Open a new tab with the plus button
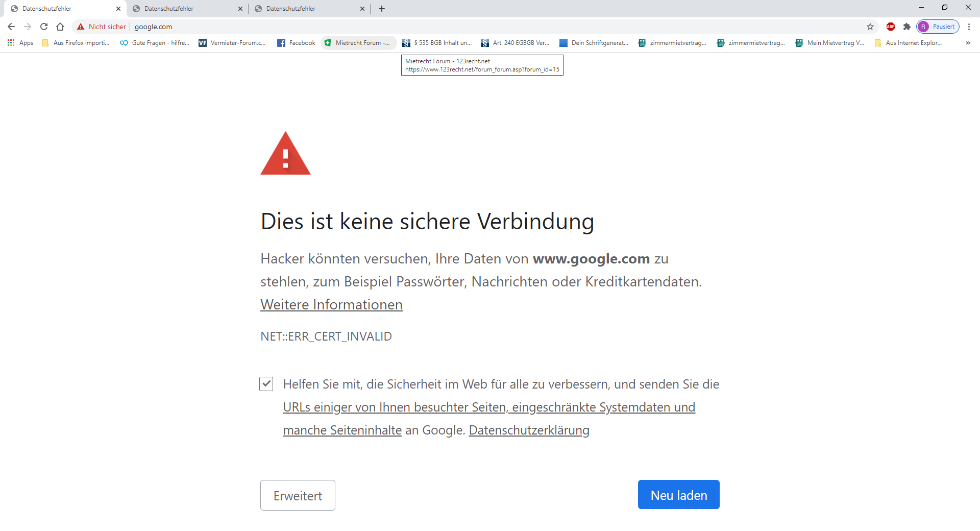 382,9
